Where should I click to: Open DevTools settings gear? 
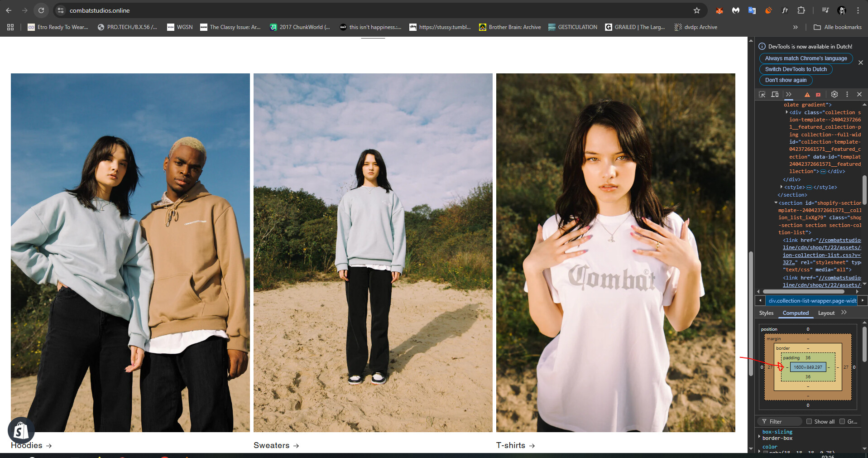point(834,94)
